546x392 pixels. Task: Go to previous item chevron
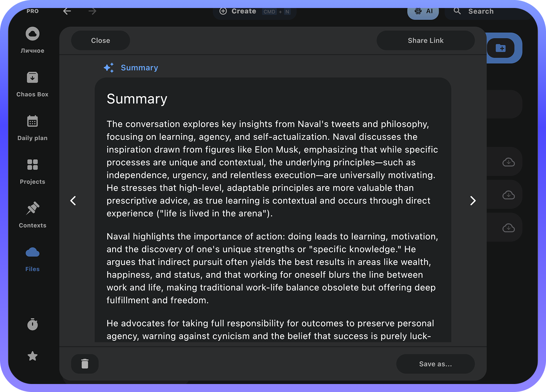(73, 200)
